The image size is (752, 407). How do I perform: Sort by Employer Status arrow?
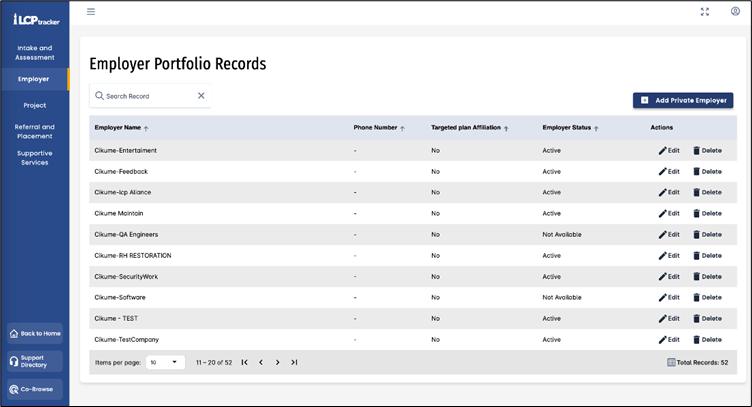(x=596, y=128)
